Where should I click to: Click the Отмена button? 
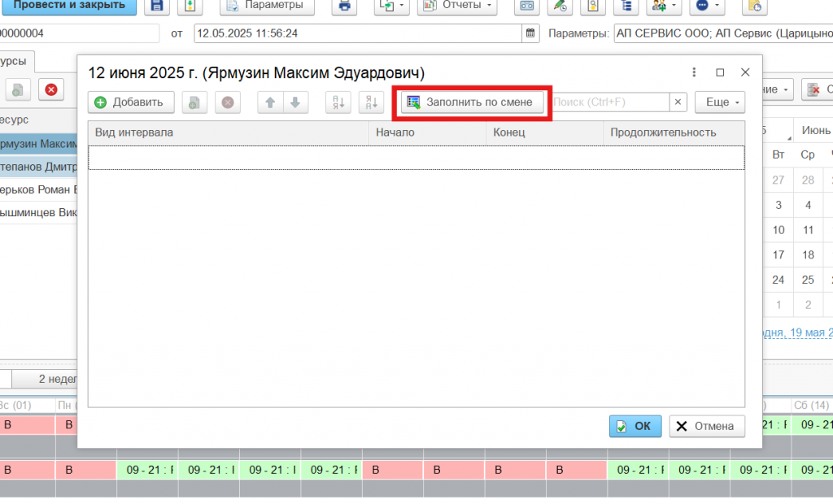coord(706,426)
